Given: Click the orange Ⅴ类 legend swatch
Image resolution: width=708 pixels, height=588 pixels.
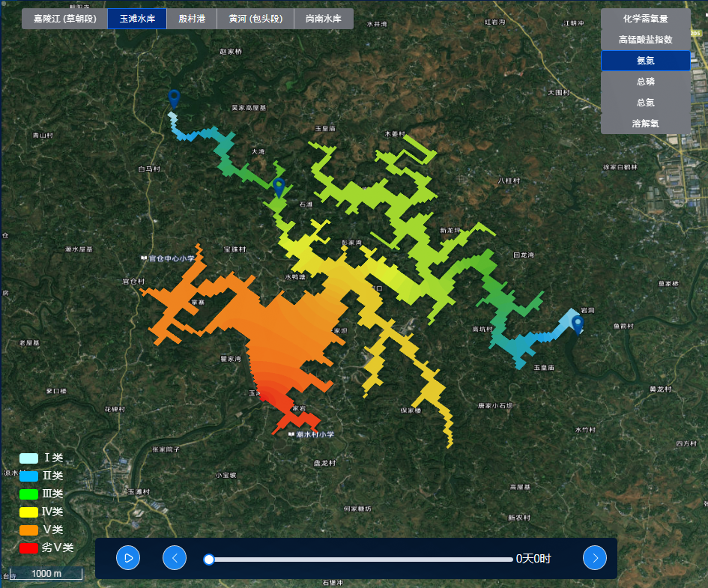Looking at the screenshot, I should click(x=28, y=530).
